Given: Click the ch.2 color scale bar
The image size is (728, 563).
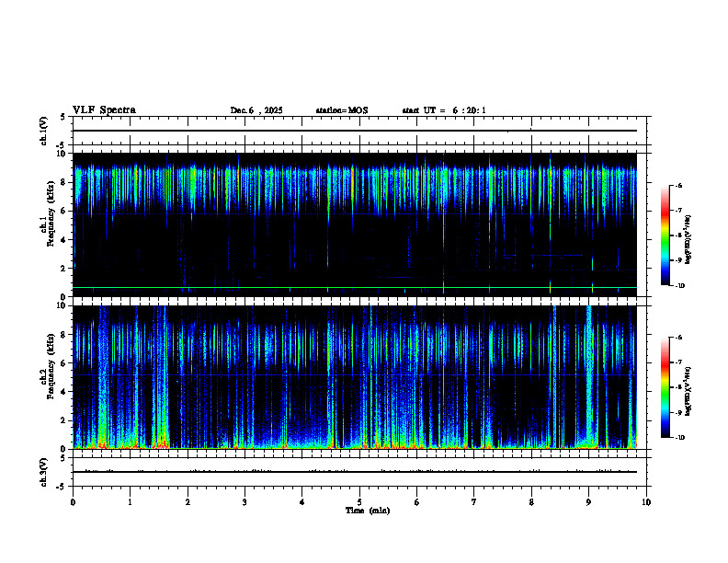Looking at the screenshot, I should 665,387.
